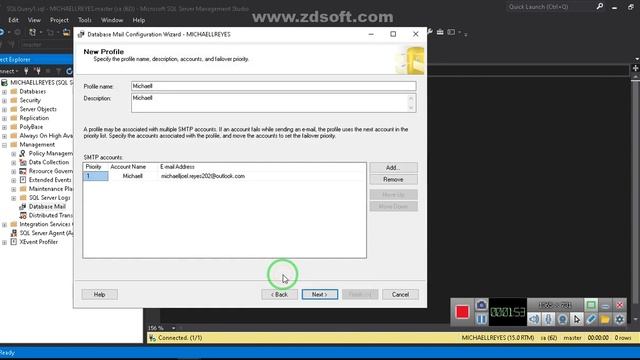Expand the PolyBase node

pyautogui.click(x=4, y=127)
